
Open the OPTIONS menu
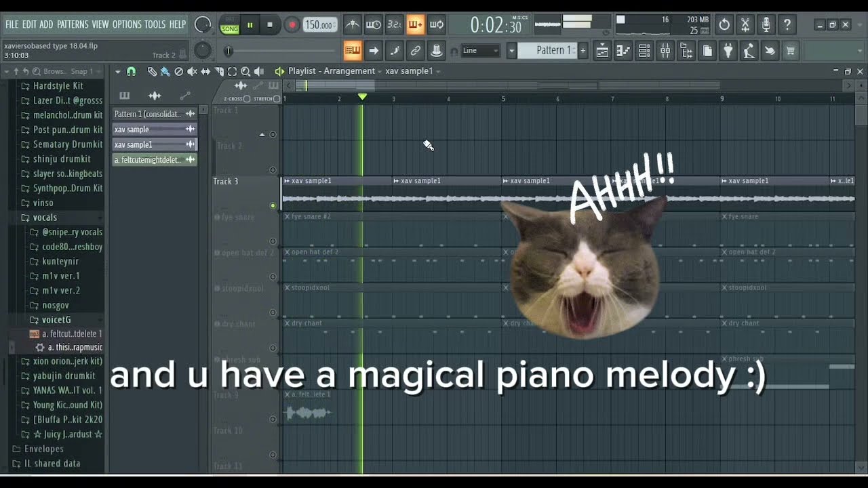click(127, 24)
